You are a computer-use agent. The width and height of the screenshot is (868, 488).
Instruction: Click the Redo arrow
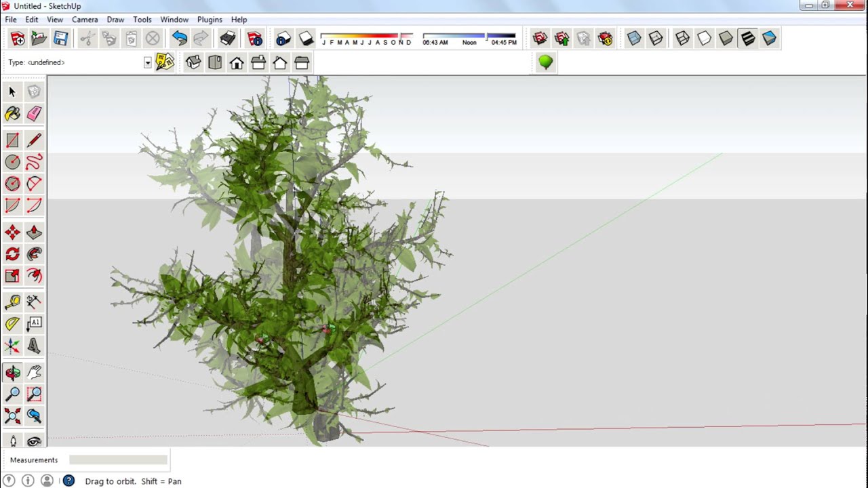[x=201, y=39]
